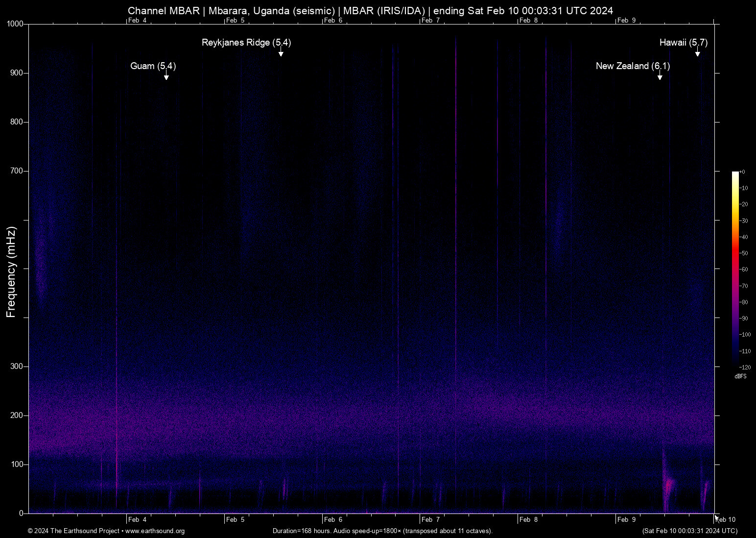Click the dBFS unit label under color bar
Screen dimensions: 756x538
pyautogui.click(x=740, y=376)
